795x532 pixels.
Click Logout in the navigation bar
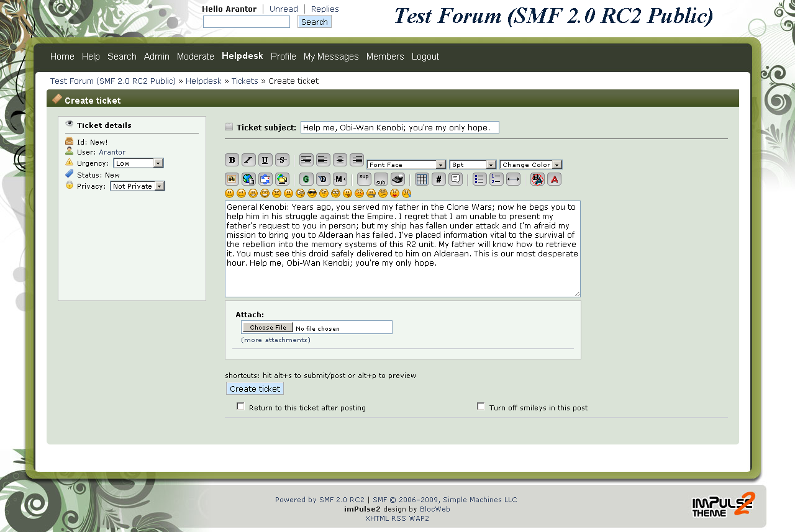[425, 56]
